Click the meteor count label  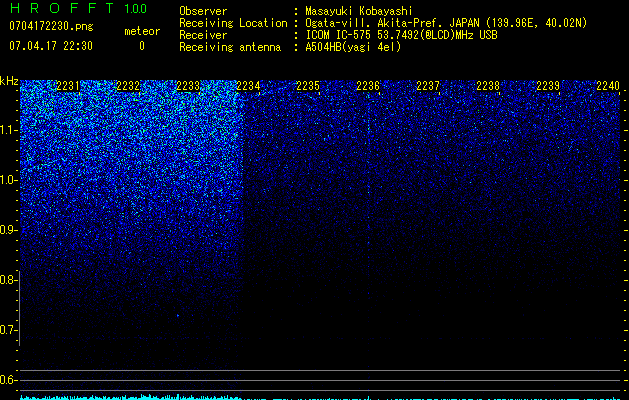pos(142,31)
